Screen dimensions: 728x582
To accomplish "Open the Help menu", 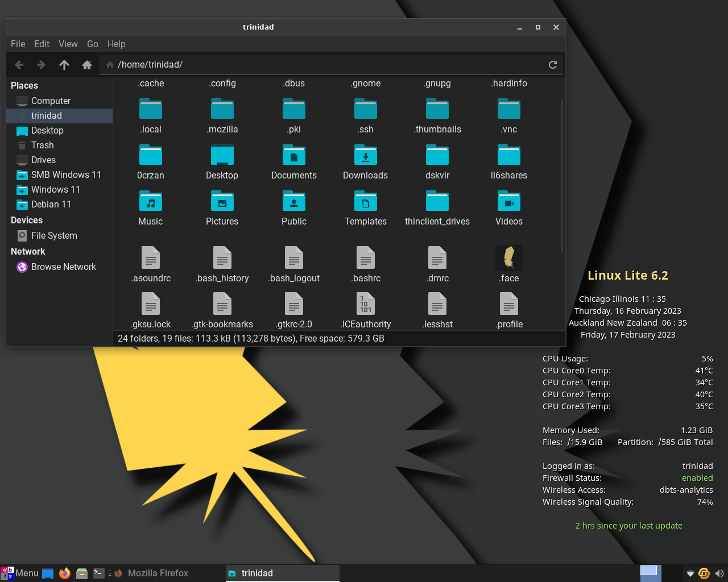I will [x=117, y=44].
